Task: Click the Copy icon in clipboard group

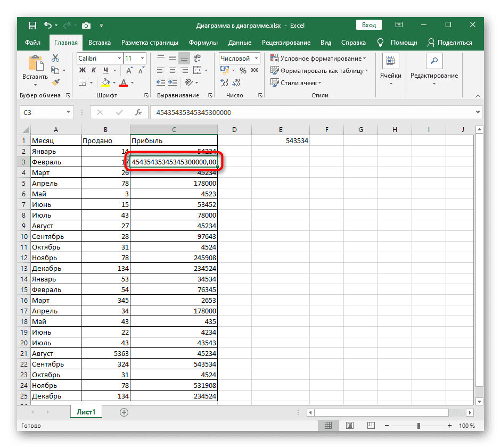Action: pyautogui.click(x=55, y=69)
